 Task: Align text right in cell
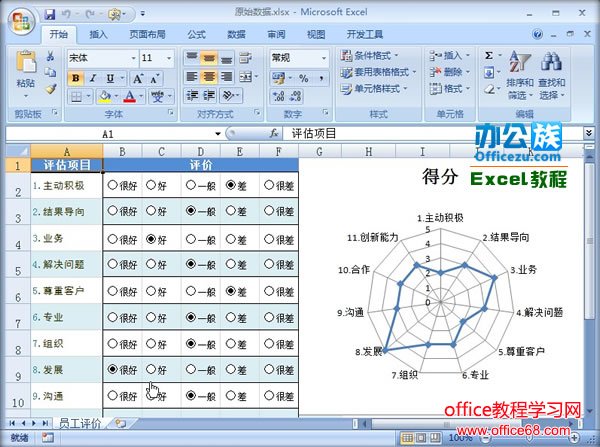[226, 77]
